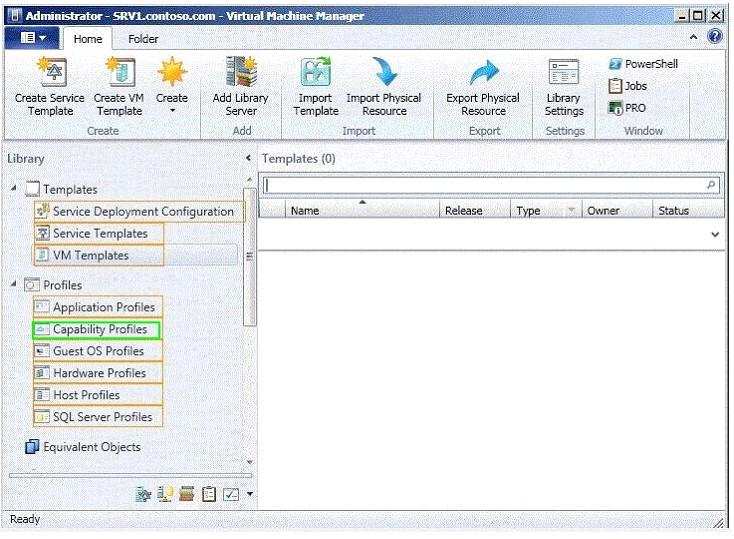The image size is (734, 539).
Task: Click the Equivalent Objects icon
Action: (32, 447)
